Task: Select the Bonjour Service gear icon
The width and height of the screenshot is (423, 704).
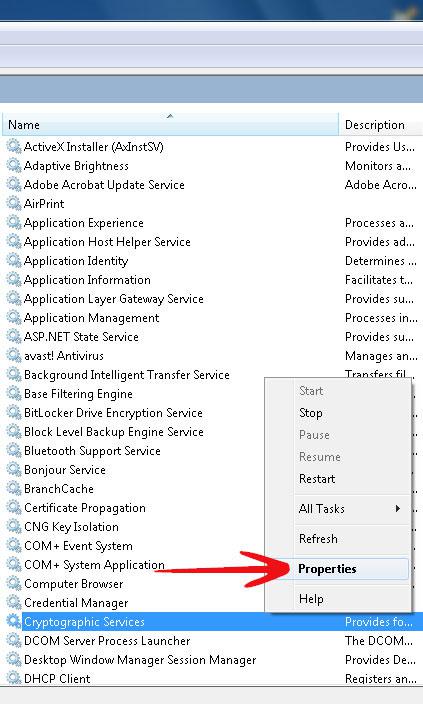Action: [13, 470]
